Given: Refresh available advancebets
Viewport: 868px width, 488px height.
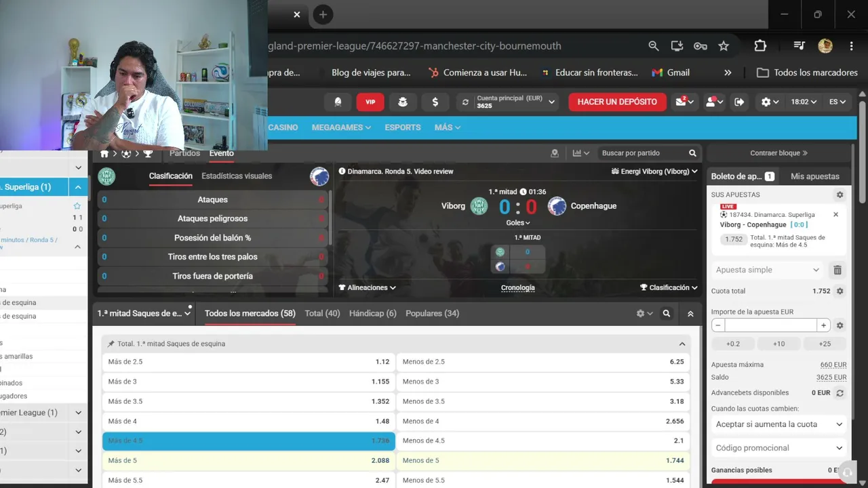Looking at the screenshot, I should pyautogui.click(x=840, y=393).
